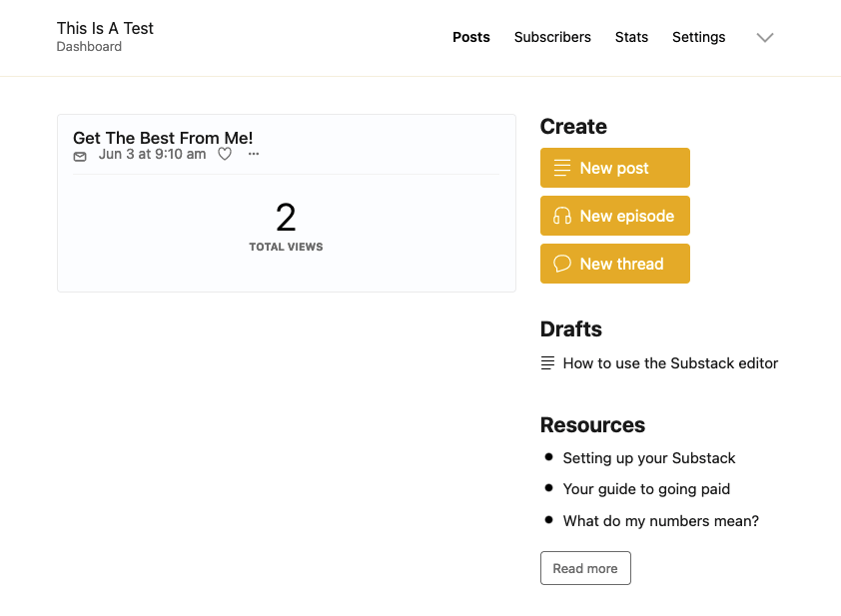841x616 pixels.
Task: Click the This Is A Test publication title
Action: point(105,28)
